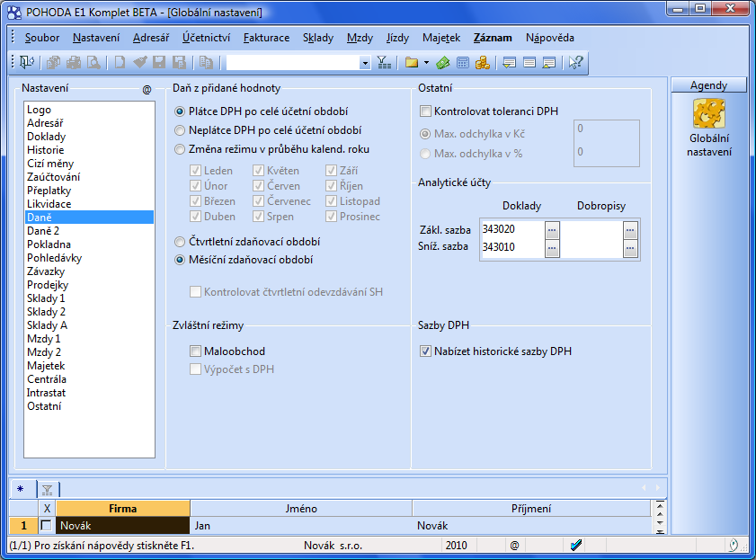The image size is (756, 560).
Task: Click the gold coins toolbar icon
Action: click(x=483, y=62)
